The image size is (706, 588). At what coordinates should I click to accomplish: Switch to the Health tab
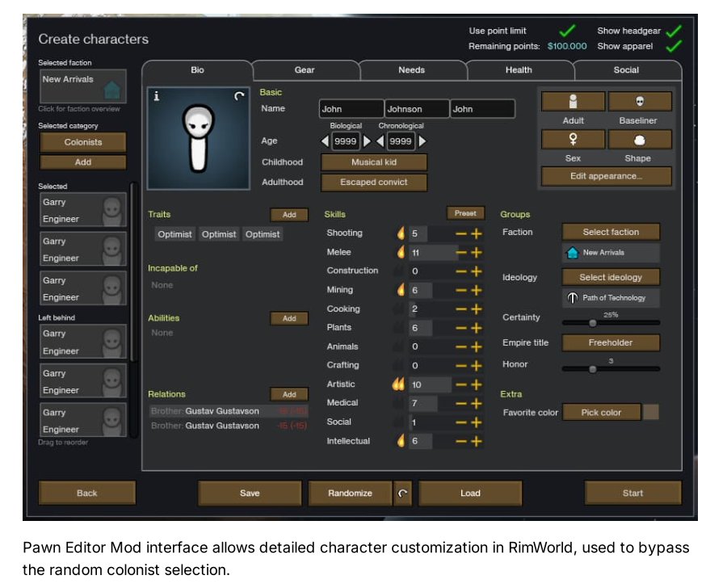(x=519, y=70)
